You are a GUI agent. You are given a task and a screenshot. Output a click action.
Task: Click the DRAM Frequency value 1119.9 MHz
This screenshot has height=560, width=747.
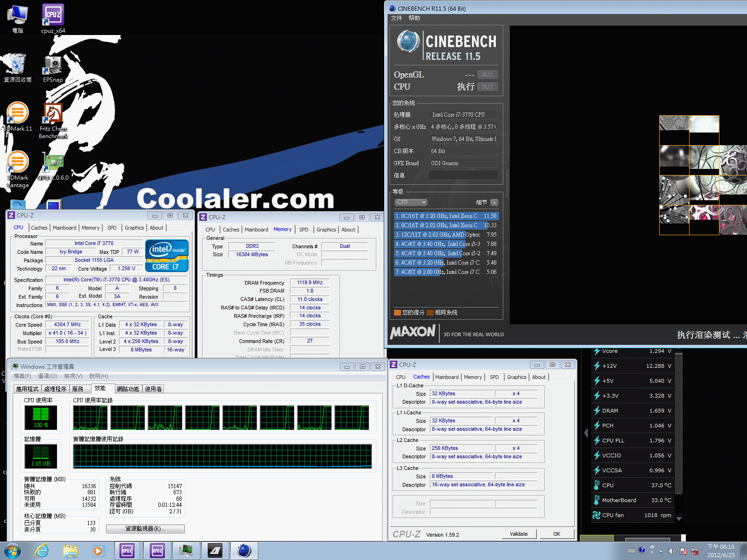point(310,282)
